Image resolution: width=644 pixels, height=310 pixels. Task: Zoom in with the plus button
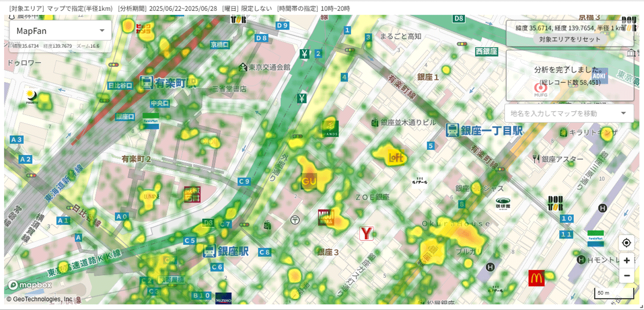coord(627,261)
